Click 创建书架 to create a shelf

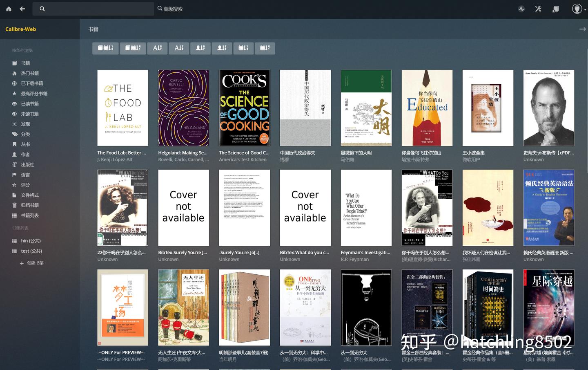click(32, 263)
